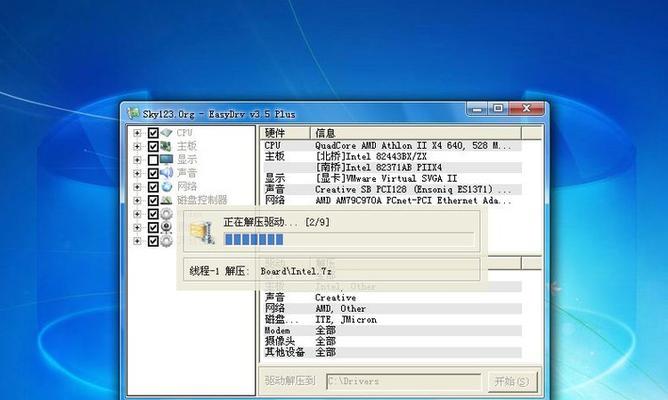Expand the 声音 tree node
This screenshot has height=400, width=668.
pyautogui.click(x=137, y=173)
